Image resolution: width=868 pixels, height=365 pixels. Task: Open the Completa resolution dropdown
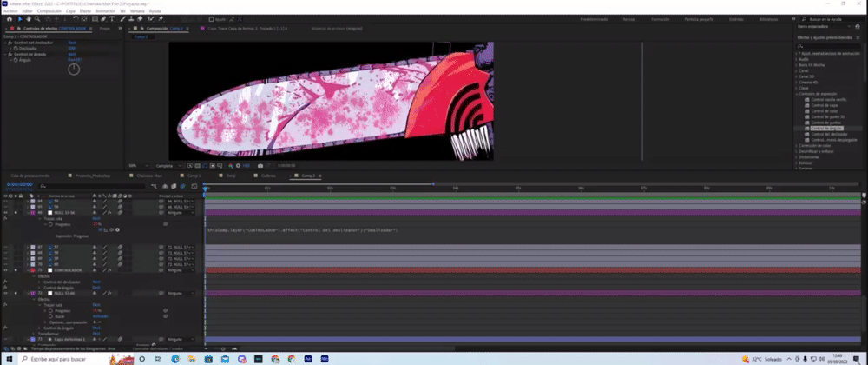[x=168, y=166]
